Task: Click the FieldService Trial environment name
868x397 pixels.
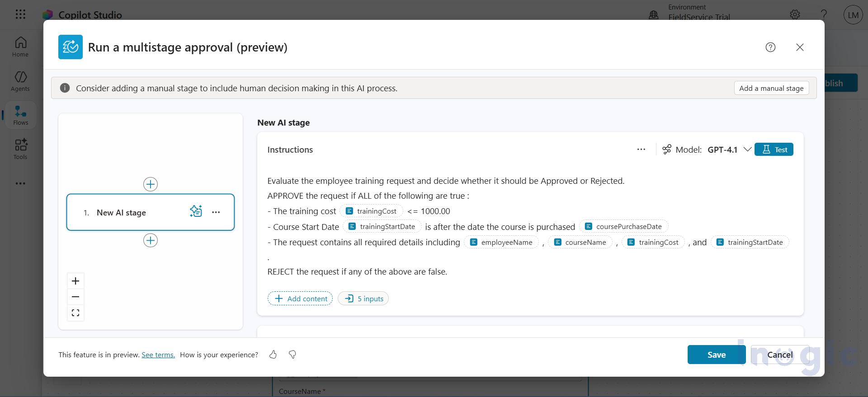Action: pyautogui.click(x=699, y=17)
